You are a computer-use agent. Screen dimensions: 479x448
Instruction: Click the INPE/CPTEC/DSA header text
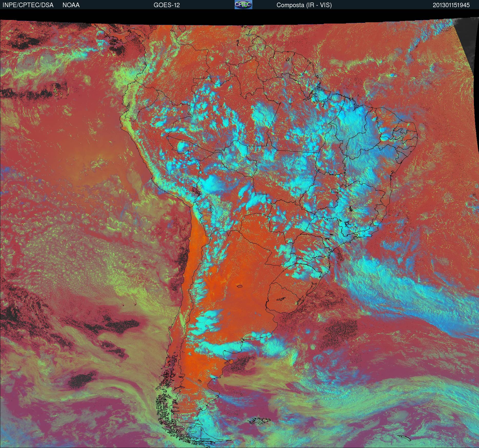pos(28,5)
